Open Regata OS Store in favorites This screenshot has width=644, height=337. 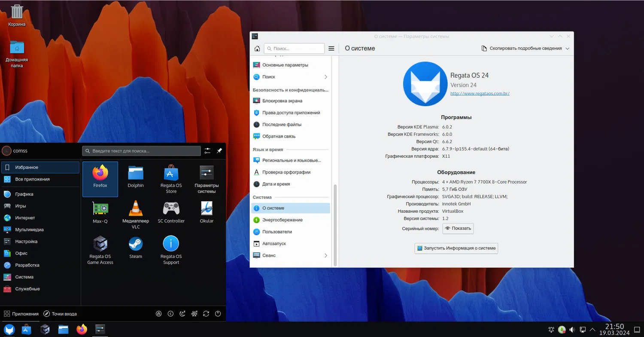point(171,179)
